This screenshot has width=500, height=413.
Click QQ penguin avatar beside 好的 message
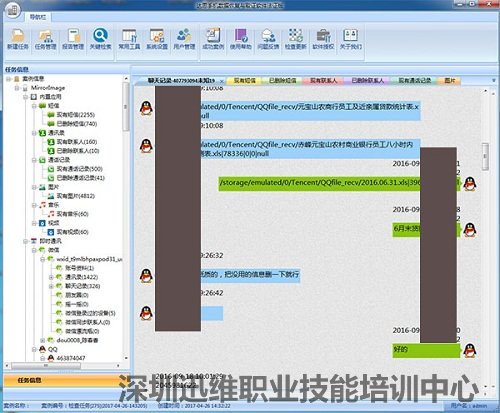point(470,351)
